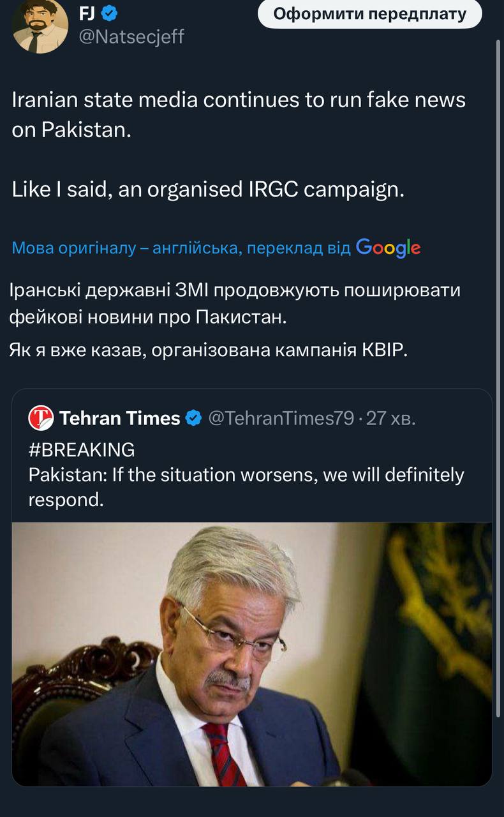
Task: Open the quoted post's photo of the man
Action: pyautogui.click(x=251, y=654)
